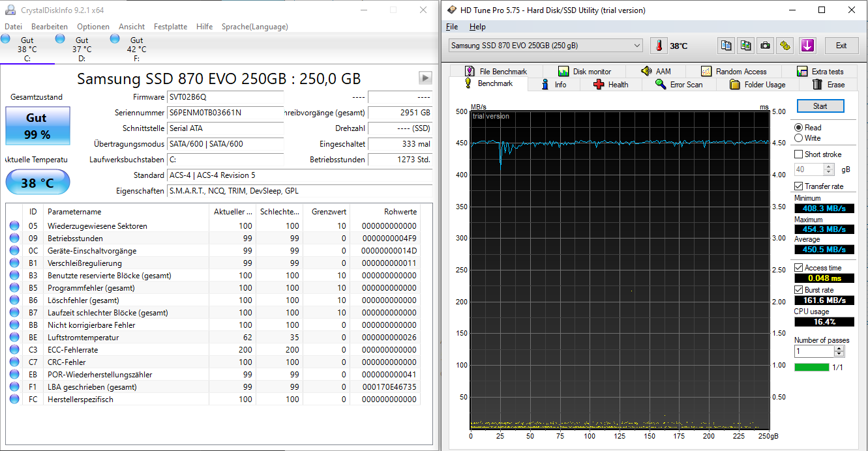Image resolution: width=868 pixels, height=451 pixels.
Task: Click status orb of Nicht korrigierbare Fehler row
Action: click(x=14, y=325)
